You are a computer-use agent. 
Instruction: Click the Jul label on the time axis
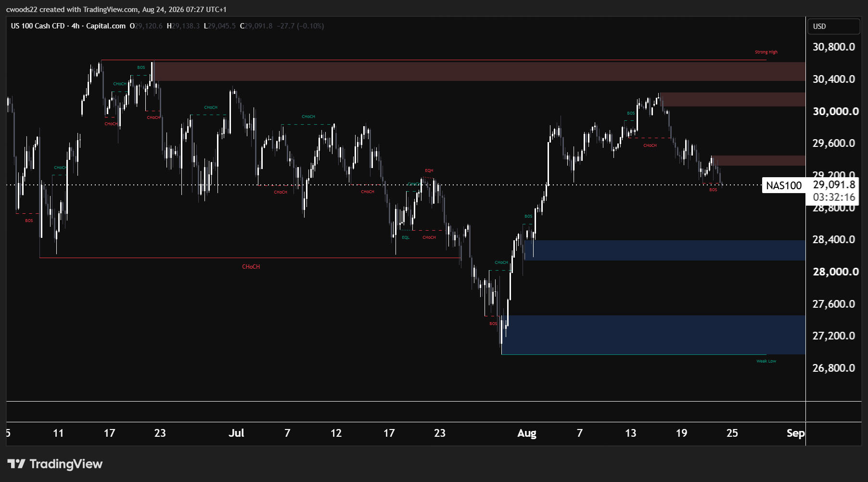236,433
